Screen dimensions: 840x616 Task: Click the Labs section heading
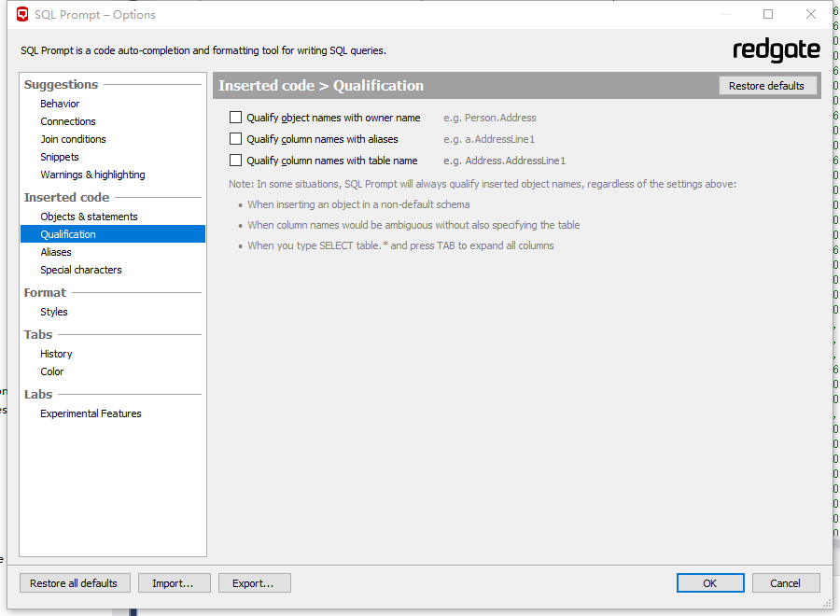coord(38,394)
